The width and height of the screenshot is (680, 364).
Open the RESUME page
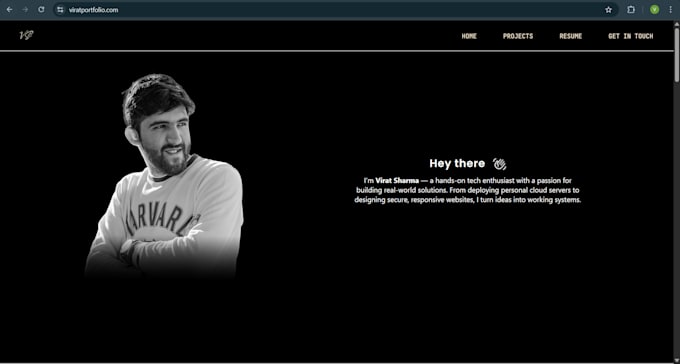[x=570, y=36]
